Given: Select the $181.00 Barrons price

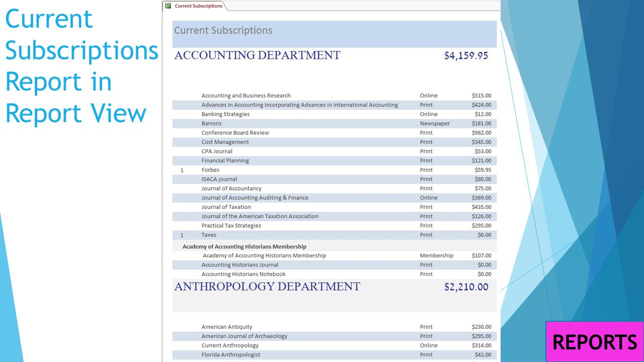Looking at the screenshot, I should coord(481,124).
